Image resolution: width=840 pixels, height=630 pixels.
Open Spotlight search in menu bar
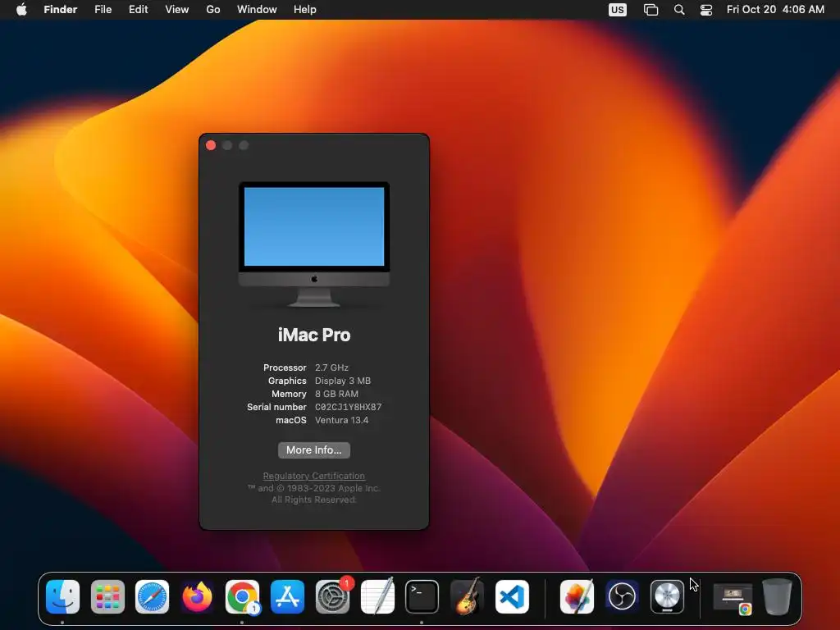coord(678,9)
